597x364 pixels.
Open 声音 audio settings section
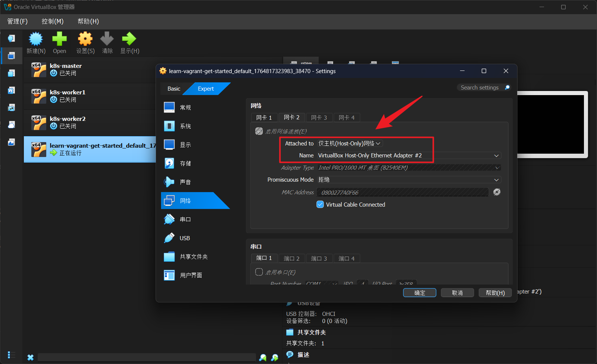(185, 182)
